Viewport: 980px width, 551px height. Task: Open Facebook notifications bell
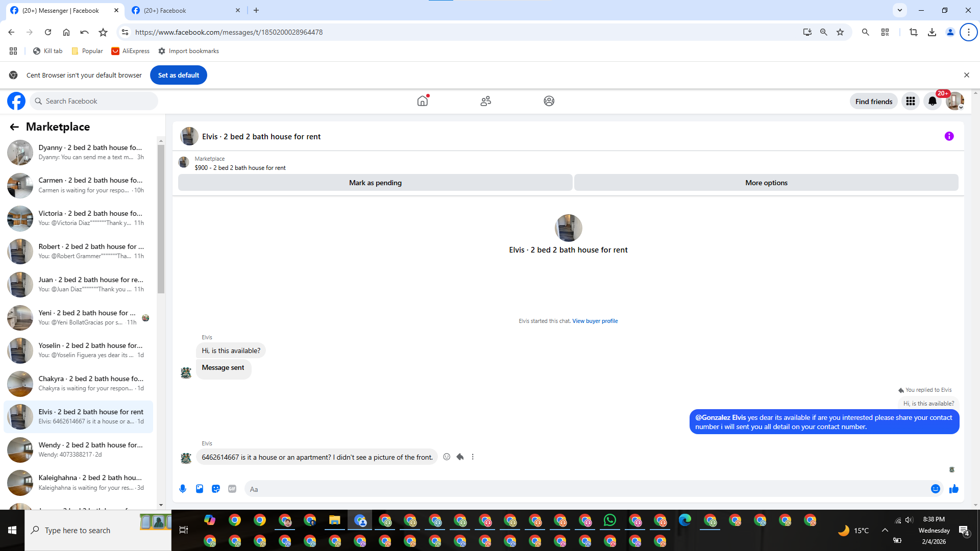click(x=933, y=101)
